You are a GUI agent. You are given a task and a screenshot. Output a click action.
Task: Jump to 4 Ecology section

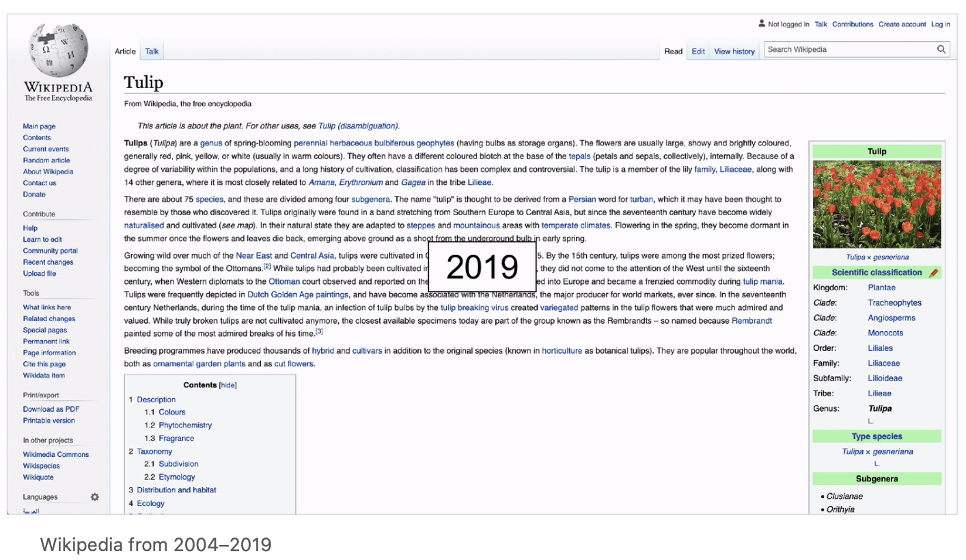coord(150,503)
